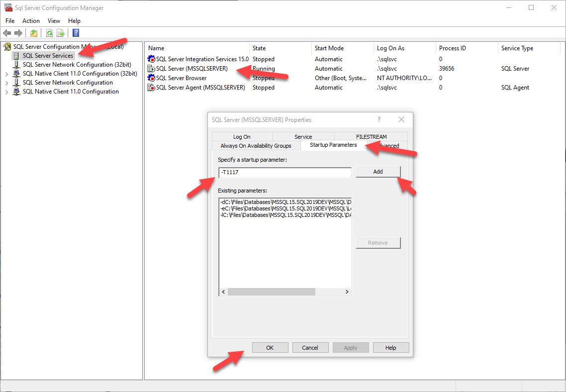Viewport: 566px width, 392px height.
Task: Expand SQL Native Client 11.0 Configuration (32bit) node
Action: 6,74
